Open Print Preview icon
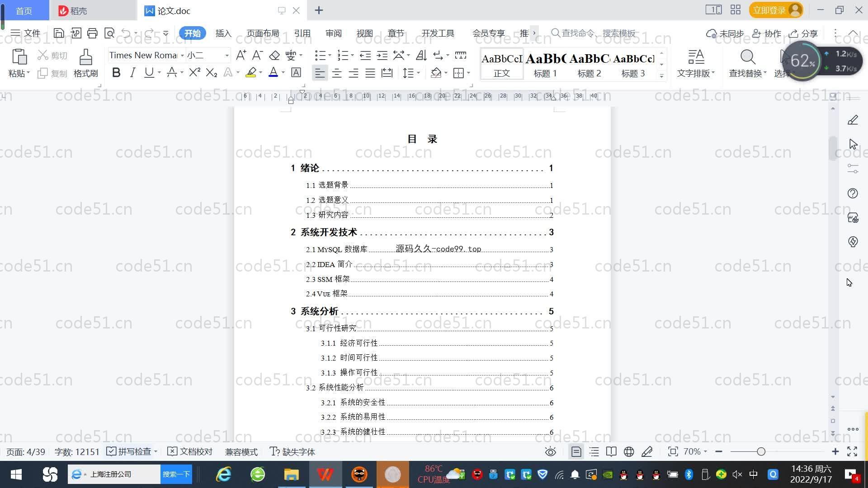Screen dimensions: 868x488 click(109, 33)
